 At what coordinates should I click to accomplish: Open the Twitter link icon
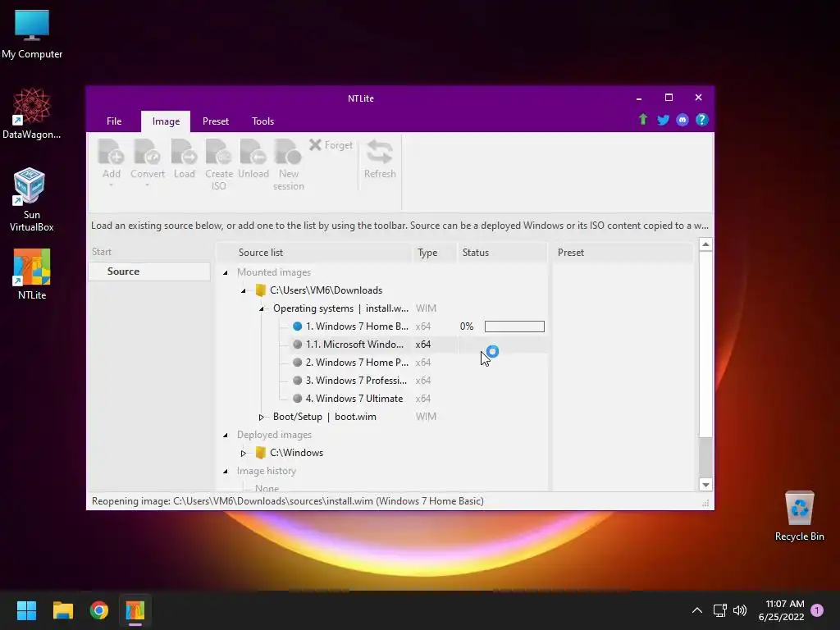coord(663,120)
